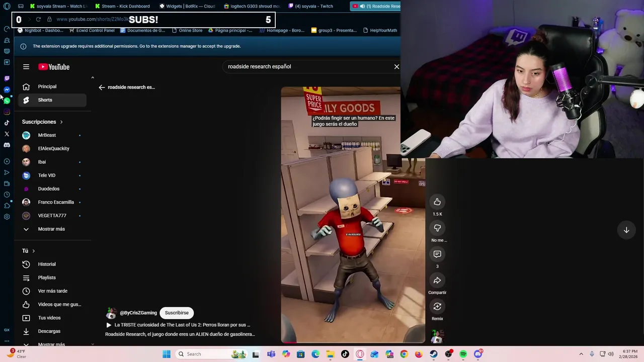
Task: Open Opera sidebar extensions cube
Action: (x=7, y=206)
